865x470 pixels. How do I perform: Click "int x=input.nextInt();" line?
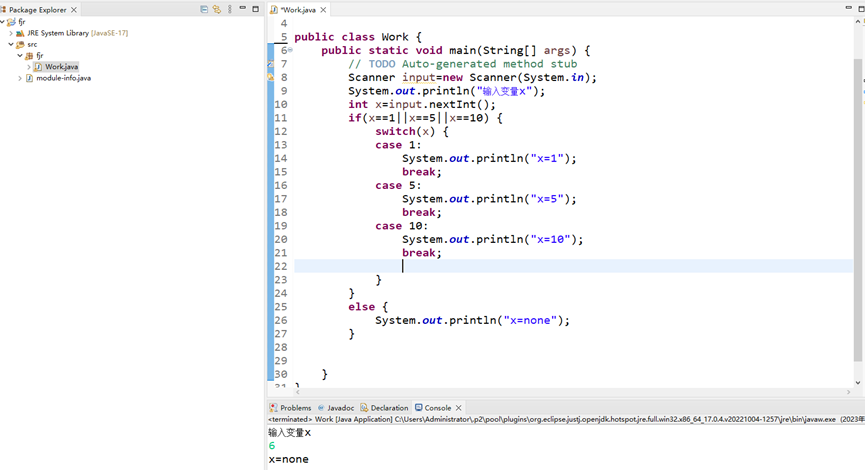pyautogui.click(x=421, y=104)
